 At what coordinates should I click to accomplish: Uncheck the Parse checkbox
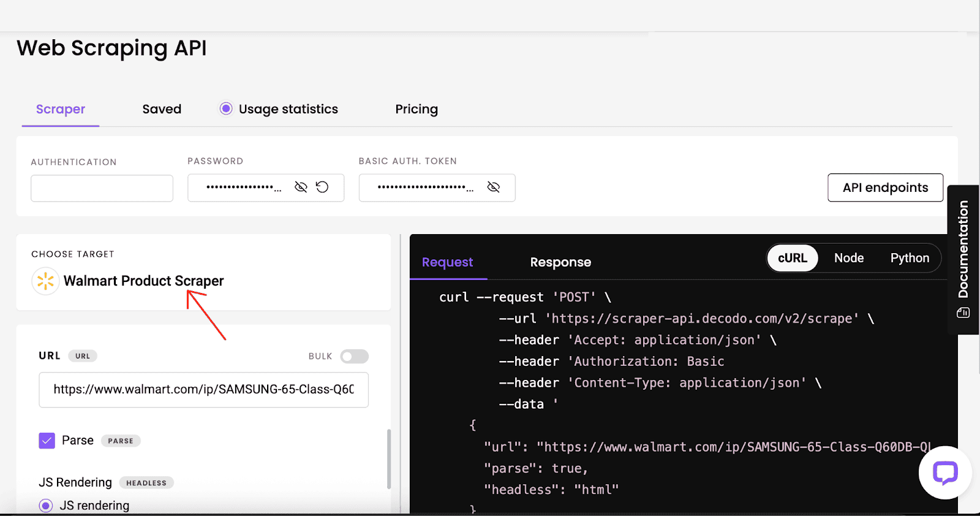coord(47,441)
